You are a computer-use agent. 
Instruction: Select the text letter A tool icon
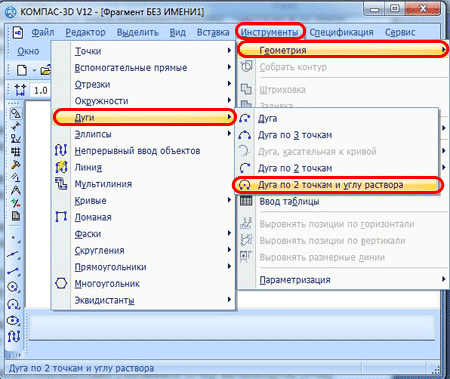[15, 190]
